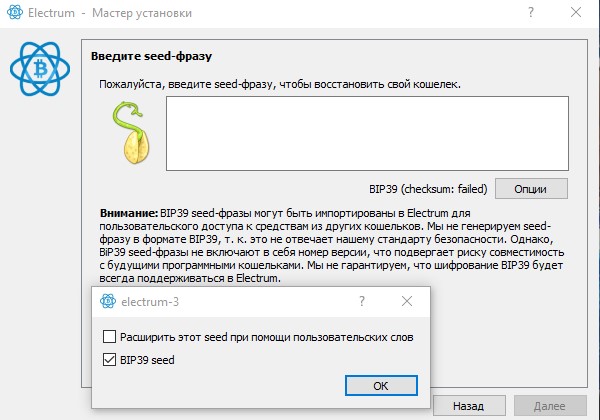Viewport: 600px width, 420px height.
Task: Click the 'BIP39 (checksum: failed)' status label
Action: pyautogui.click(x=428, y=189)
